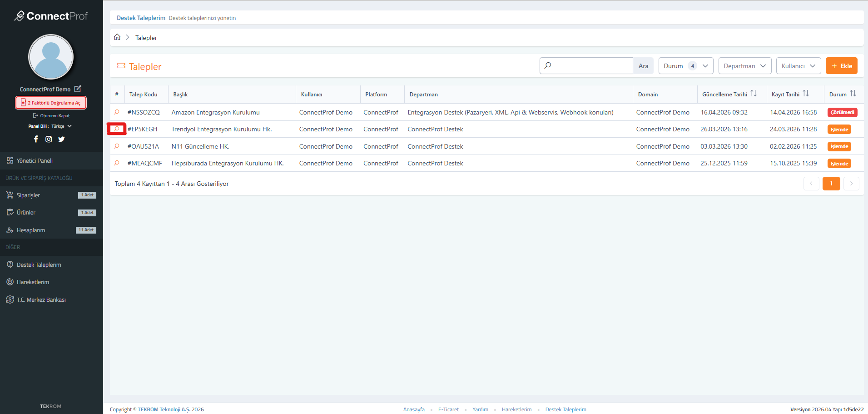Click the 2 Faktörlü Doğrulama Aç button
Screen dimensions: 868x414
point(51,103)
